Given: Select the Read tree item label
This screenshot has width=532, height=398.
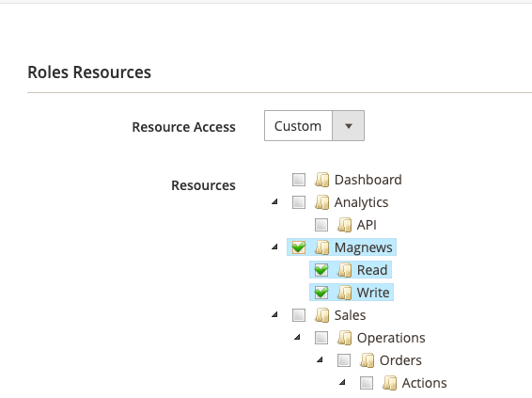Looking at the screenshot, I should coord(372,270).
